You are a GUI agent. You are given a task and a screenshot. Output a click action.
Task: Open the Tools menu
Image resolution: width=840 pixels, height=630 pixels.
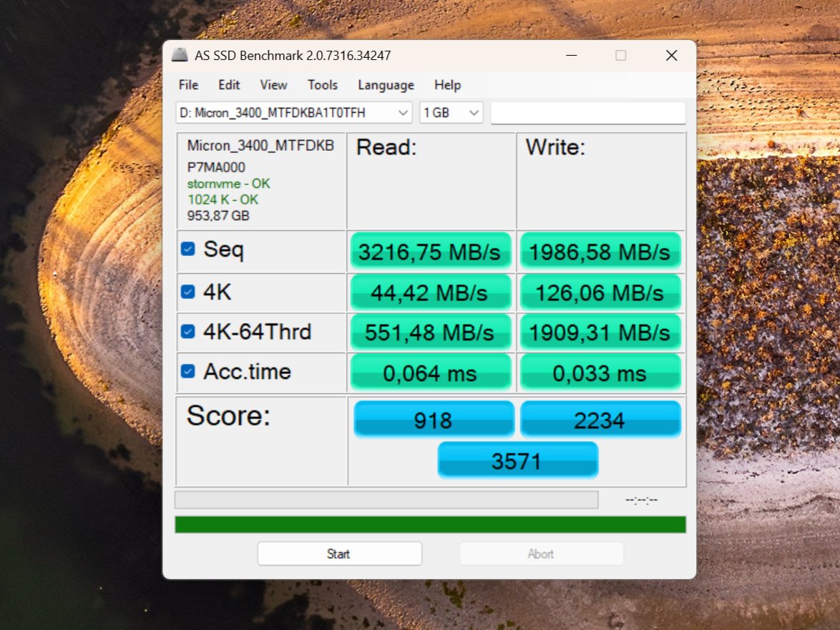[x=323, y=85]
